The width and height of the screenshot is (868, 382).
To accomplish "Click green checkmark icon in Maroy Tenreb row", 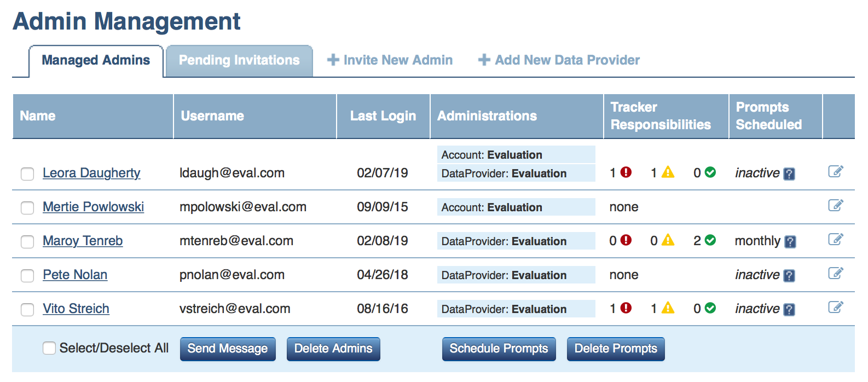I will coord(710,240).
